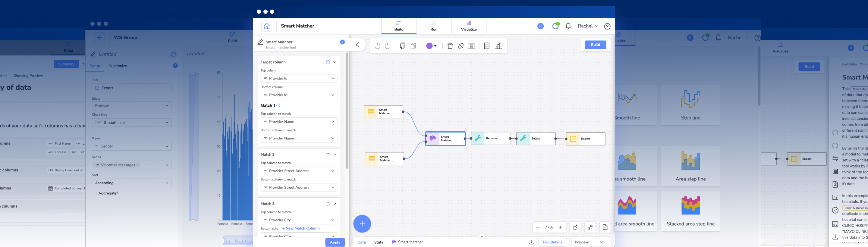Edit the Smart Matcher name with the pencil icon

coord(260,42)
